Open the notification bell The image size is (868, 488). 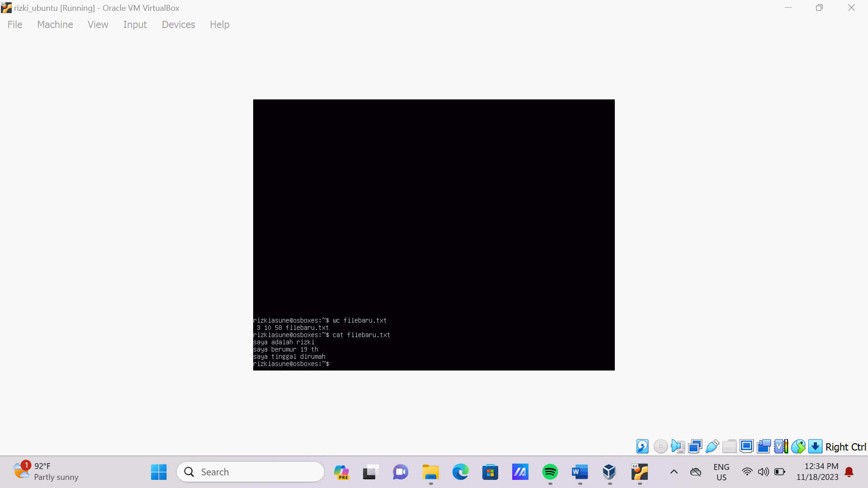click(x=849, y=472)
